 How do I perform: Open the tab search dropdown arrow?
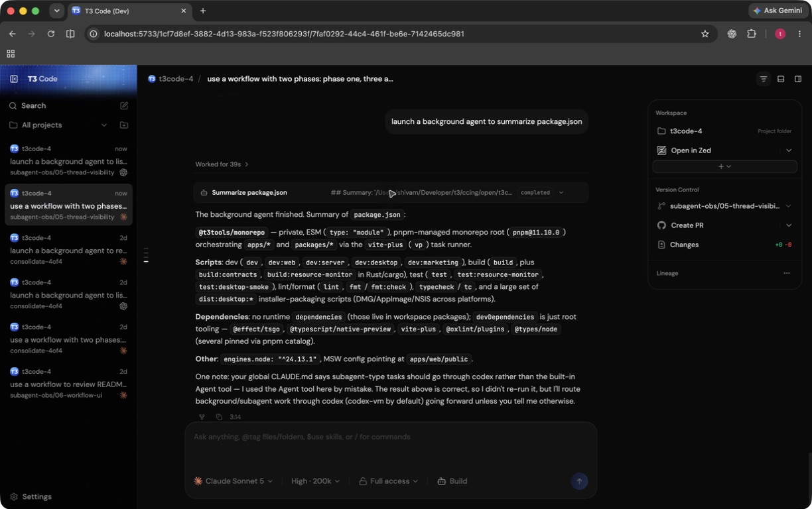pyautogui.click(x=56, y=11)
